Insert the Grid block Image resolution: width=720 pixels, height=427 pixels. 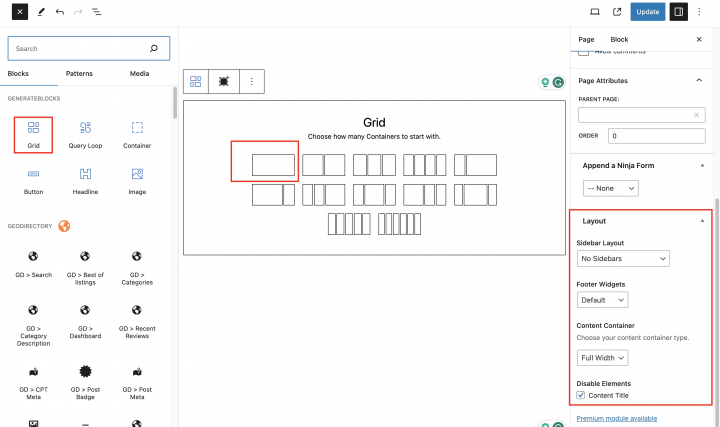(x=33, y=133)
